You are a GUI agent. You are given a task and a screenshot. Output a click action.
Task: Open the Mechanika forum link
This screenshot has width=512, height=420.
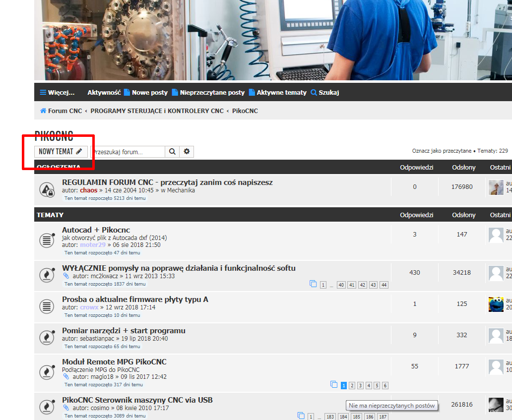[181, 190]
